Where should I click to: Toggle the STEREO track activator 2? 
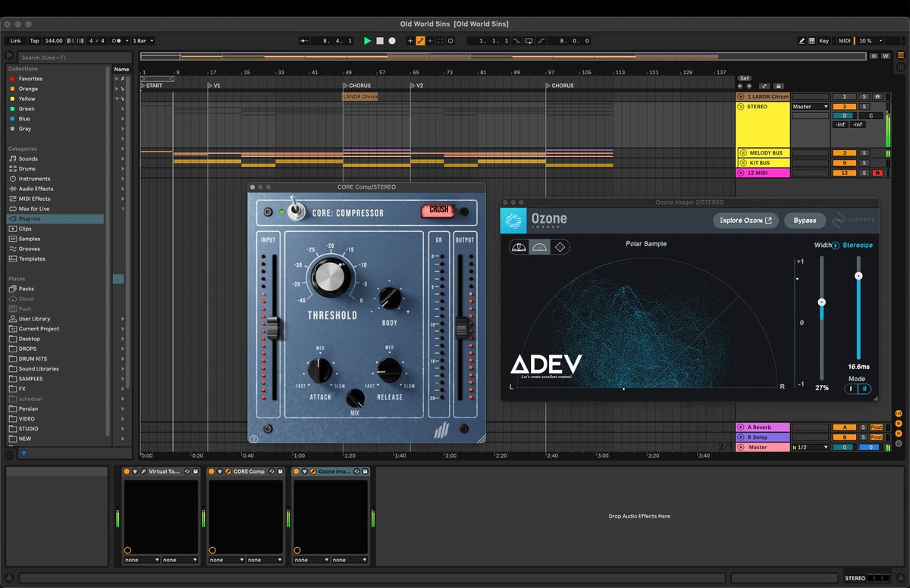pyautogui.click(x=844, y=107)
